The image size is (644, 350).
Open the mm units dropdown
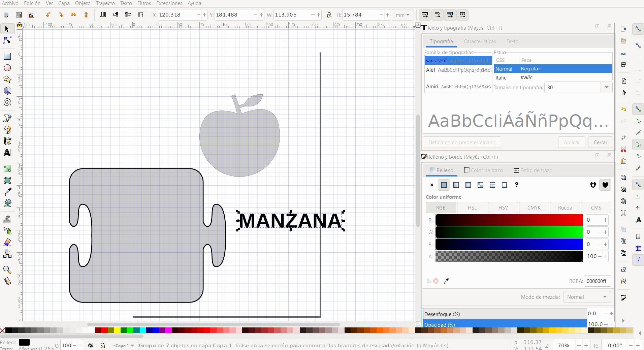[x=403, y=15]
